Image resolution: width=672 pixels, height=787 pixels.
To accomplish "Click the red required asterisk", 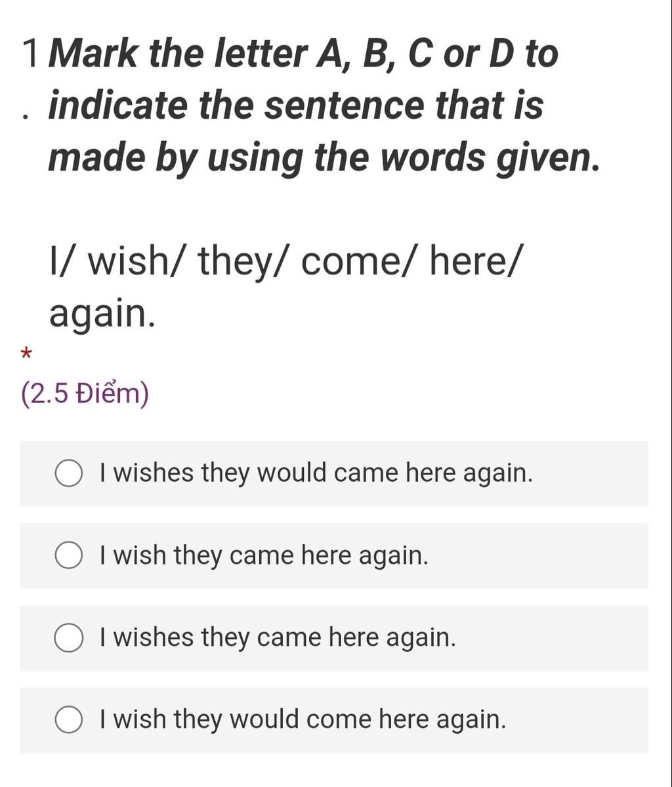I will [26, 355].
